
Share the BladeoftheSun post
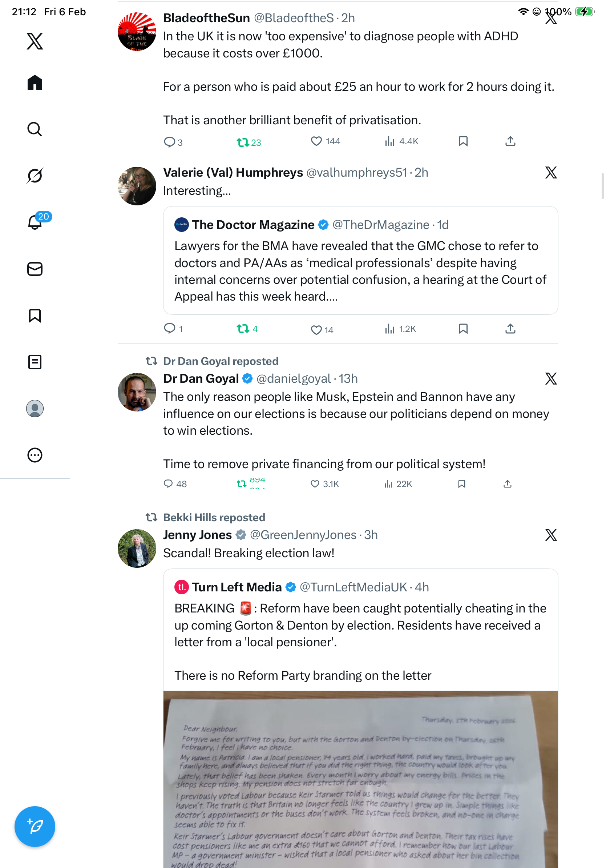[x=510, y=141]
